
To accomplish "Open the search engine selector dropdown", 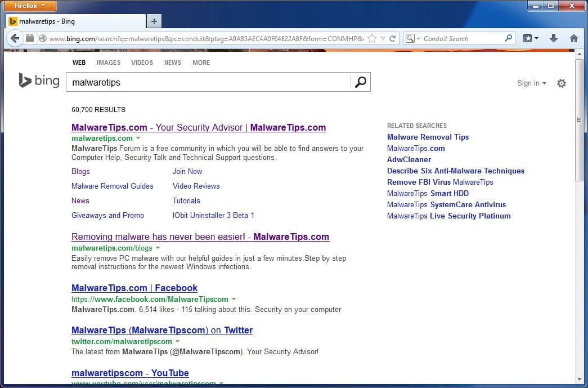I will (412, 38).
